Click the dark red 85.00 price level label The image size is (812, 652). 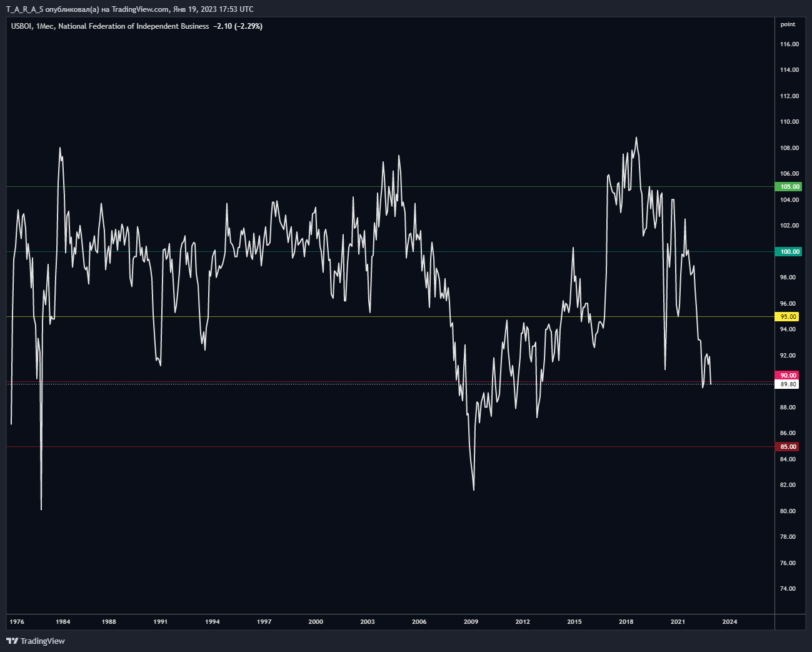tap(788, 447)
